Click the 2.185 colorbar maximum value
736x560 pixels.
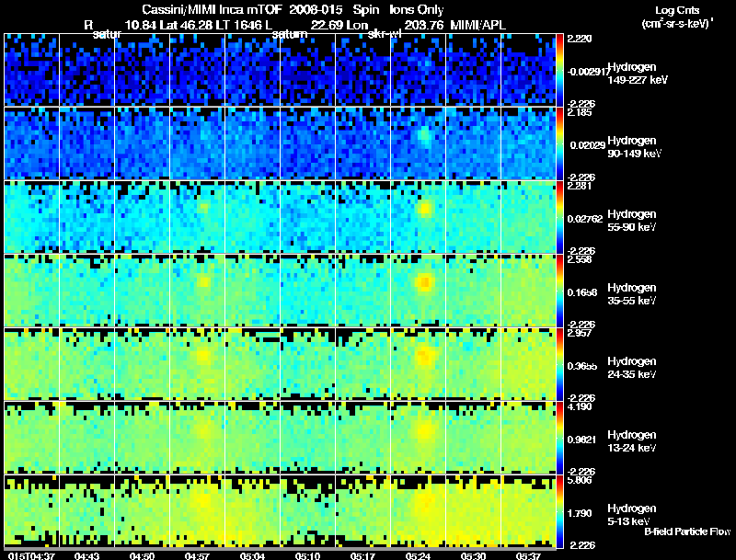tap(581, 112)
